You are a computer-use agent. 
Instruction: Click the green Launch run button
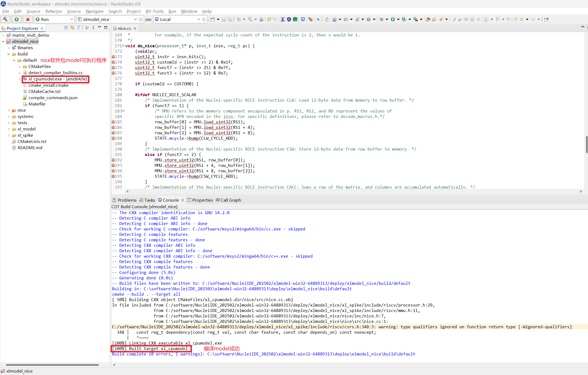tap(17, 19)
